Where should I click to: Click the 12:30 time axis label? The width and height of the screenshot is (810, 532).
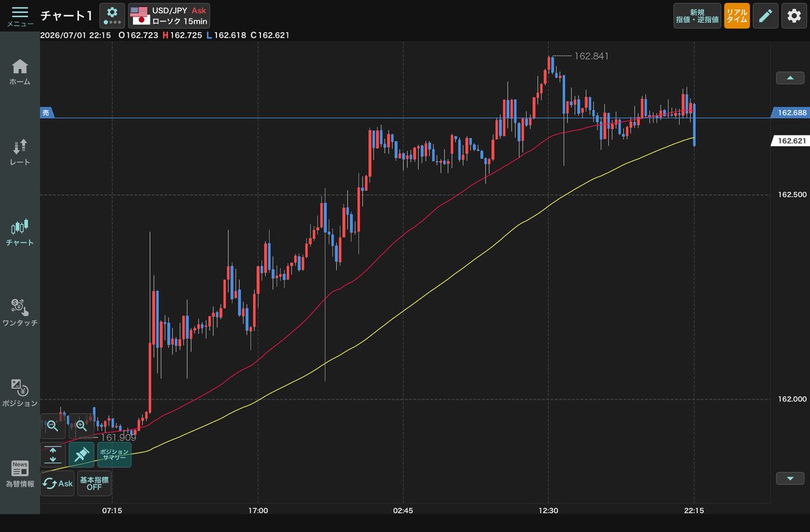pyautogui.click(x=548, y=511)
